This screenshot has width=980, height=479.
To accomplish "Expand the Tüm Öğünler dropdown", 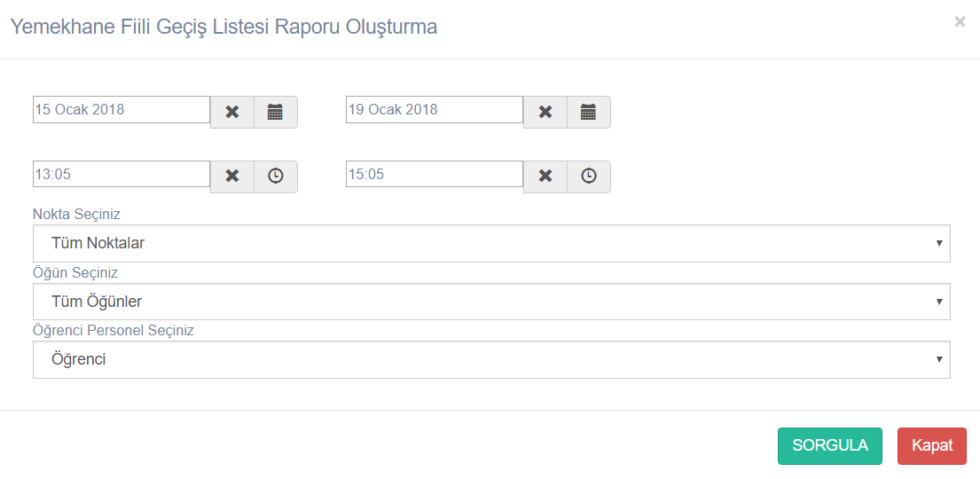I will [x=491, y=302].
